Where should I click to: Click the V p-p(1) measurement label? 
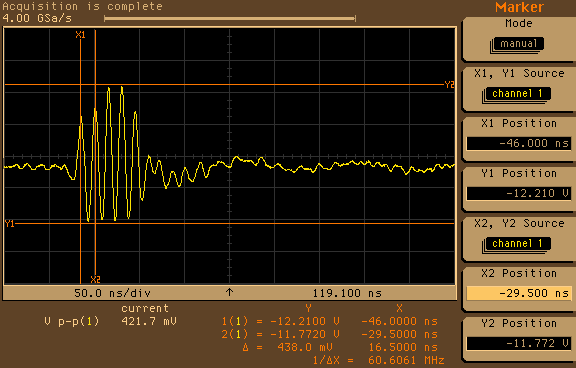tap(72, 321)
